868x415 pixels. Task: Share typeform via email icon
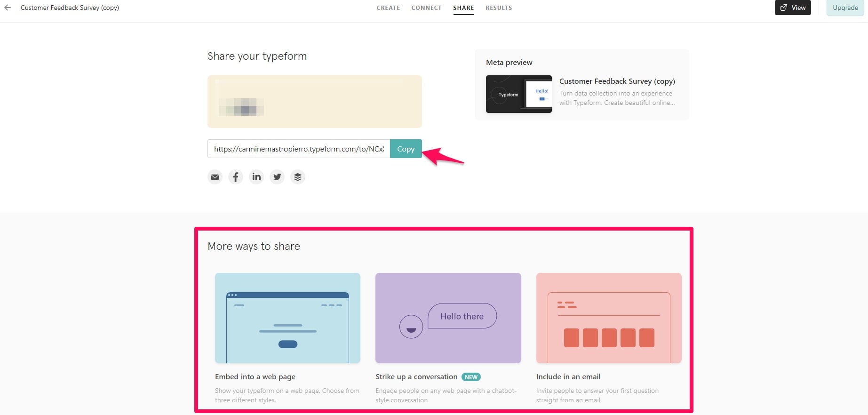coord(215,177)
